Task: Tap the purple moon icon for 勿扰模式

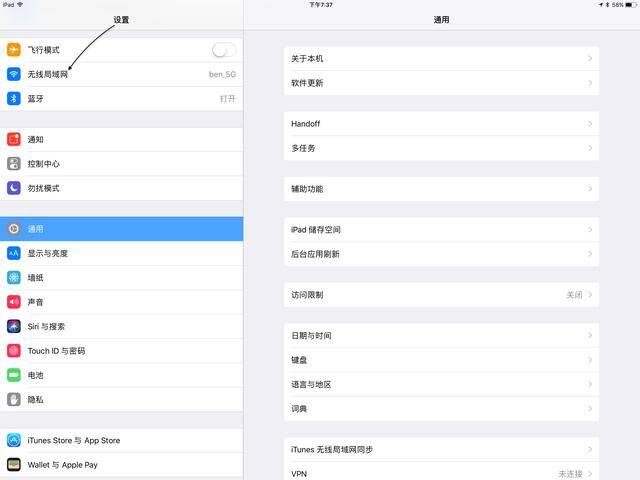Action: click(x=13, y=188)
